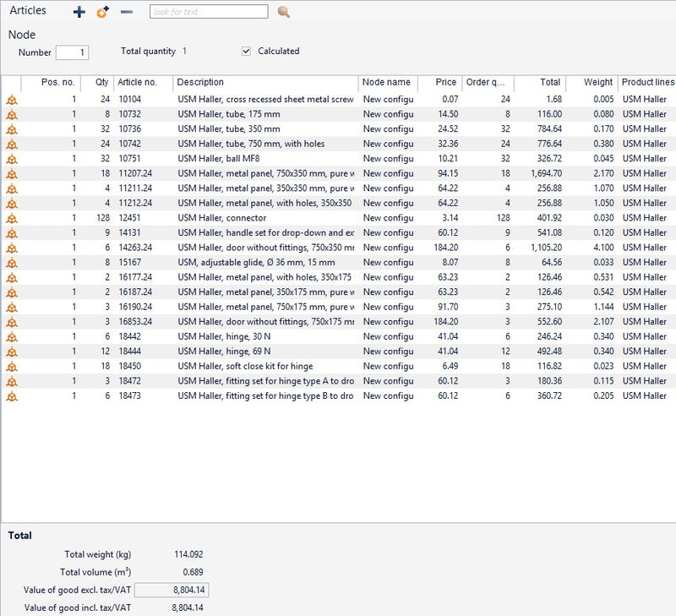Click the row icon for article 18442
This screenshot has width=676, height=616.
coord(12,337)
